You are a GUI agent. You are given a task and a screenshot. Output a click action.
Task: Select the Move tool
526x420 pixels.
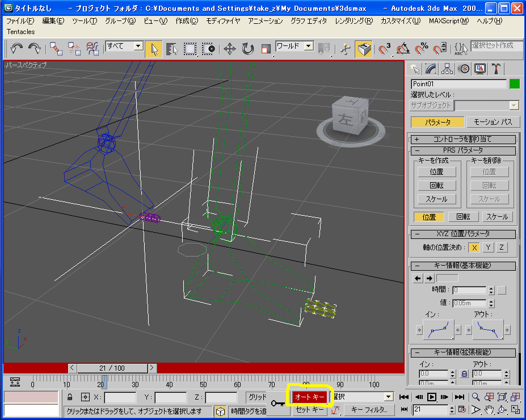point(230,49)
